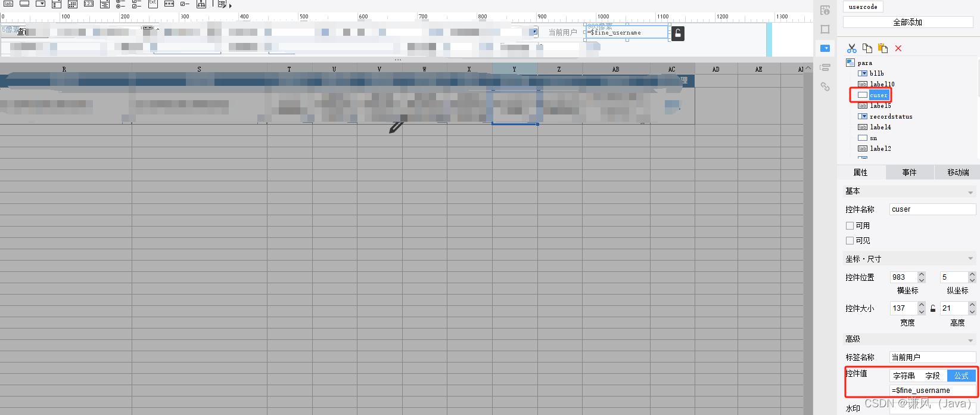Increase the 横坐标 value
Image resolution: width=980 pixels, height=415 pixels.
pyautogui.click(x=922, y=274)
